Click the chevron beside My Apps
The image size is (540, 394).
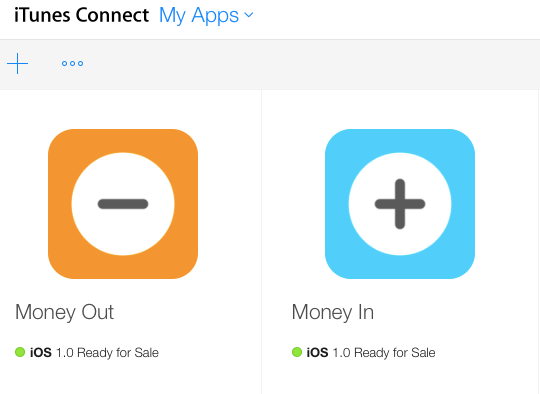tap(249, 15)
